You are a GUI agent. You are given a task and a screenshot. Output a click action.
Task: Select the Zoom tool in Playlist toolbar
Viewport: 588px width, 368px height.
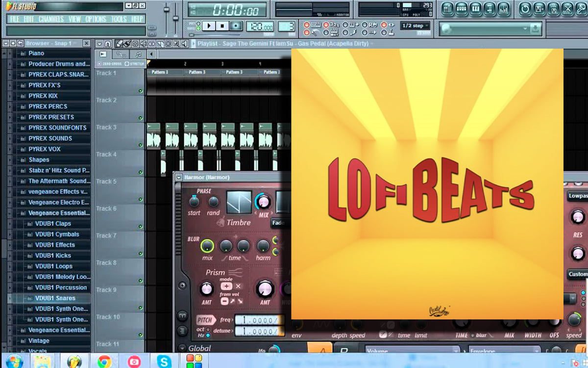pos(176,44)
